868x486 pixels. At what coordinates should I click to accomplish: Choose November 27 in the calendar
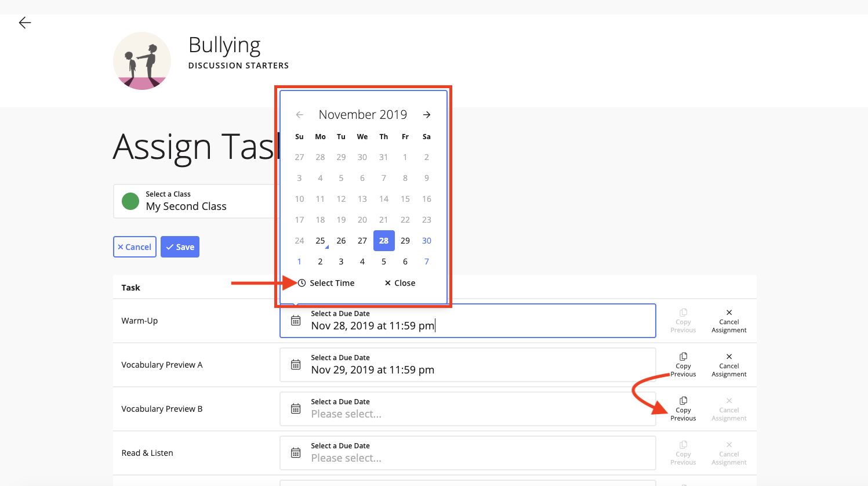[x=362, y=241]
